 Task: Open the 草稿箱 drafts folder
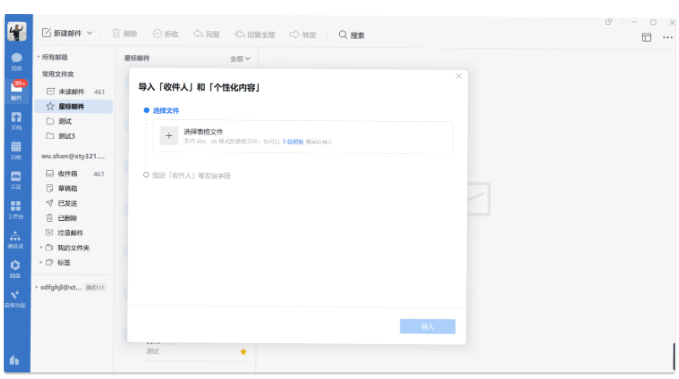coord(74,188)
